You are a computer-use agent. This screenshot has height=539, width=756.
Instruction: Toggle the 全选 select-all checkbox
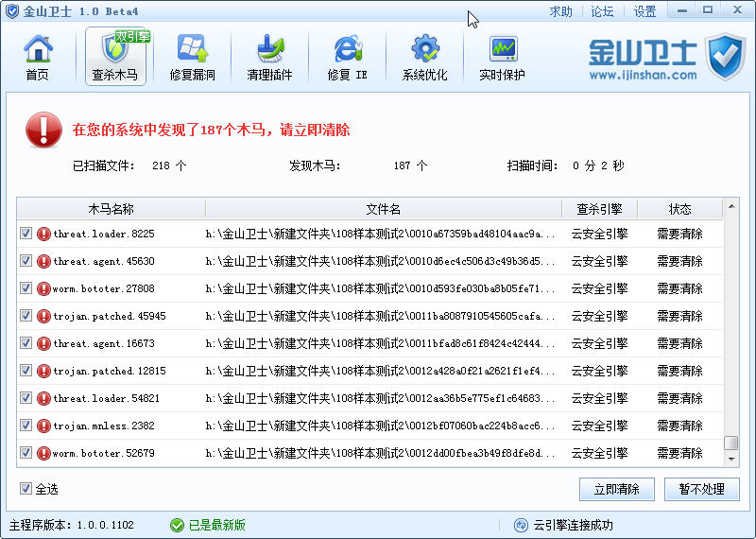pos(26,488)
